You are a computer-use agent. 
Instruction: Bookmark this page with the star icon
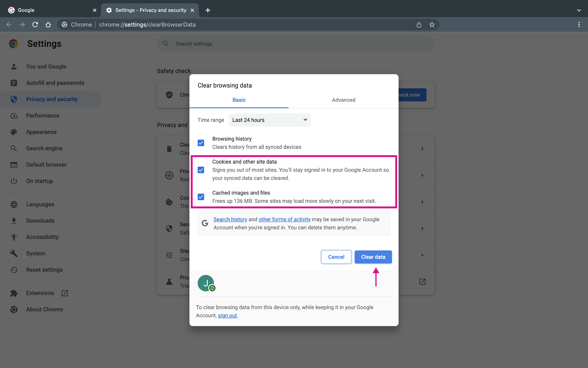point(432,25)
